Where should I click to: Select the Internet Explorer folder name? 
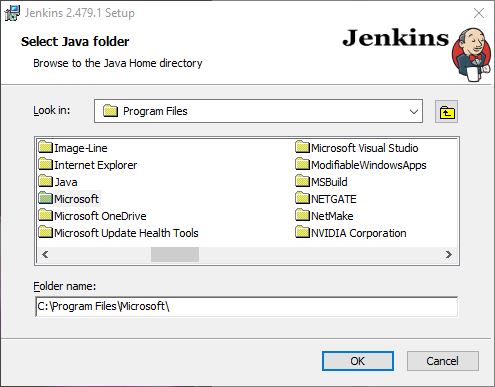(96, 165)
